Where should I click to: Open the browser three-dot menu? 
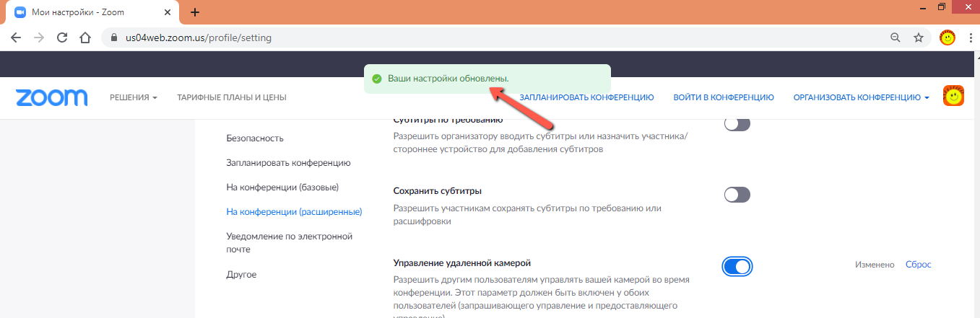970,37
